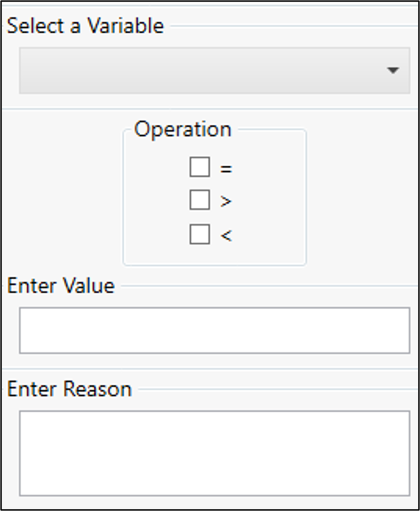Viewport: 420px width, 511px height.
Task: Focus the empty variable selection field
Action: [x=182, y=70]
